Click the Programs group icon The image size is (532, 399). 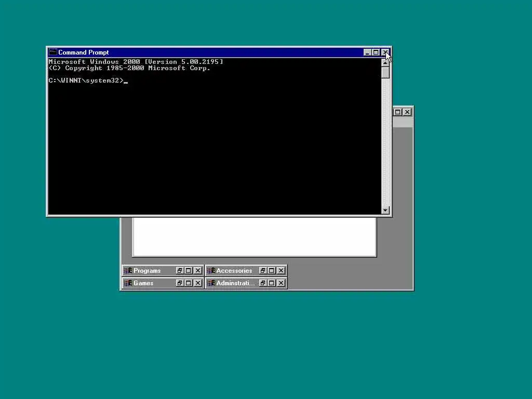click(x=128, y=270)
